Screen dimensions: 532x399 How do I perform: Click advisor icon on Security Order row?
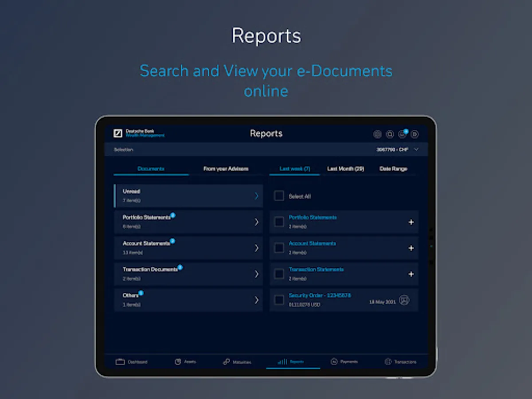point(404,300)
